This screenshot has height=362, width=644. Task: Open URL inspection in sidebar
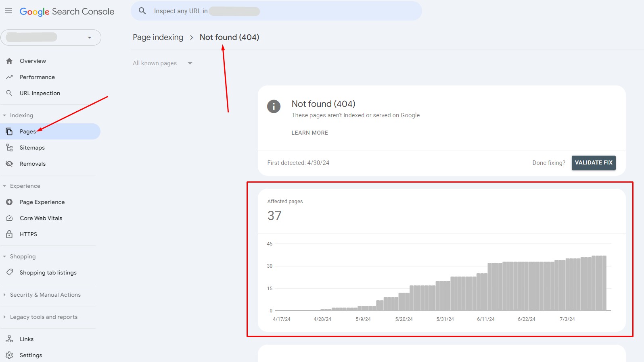[40, 93]
